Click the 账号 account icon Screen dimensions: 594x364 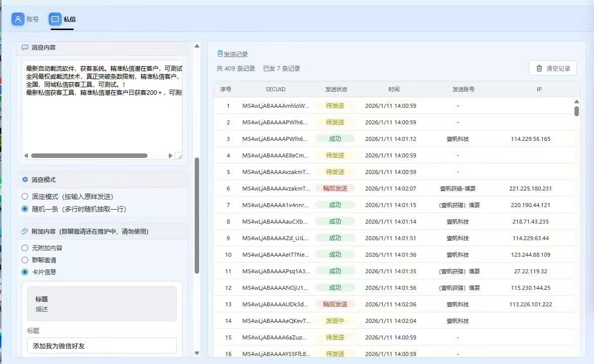18,19
